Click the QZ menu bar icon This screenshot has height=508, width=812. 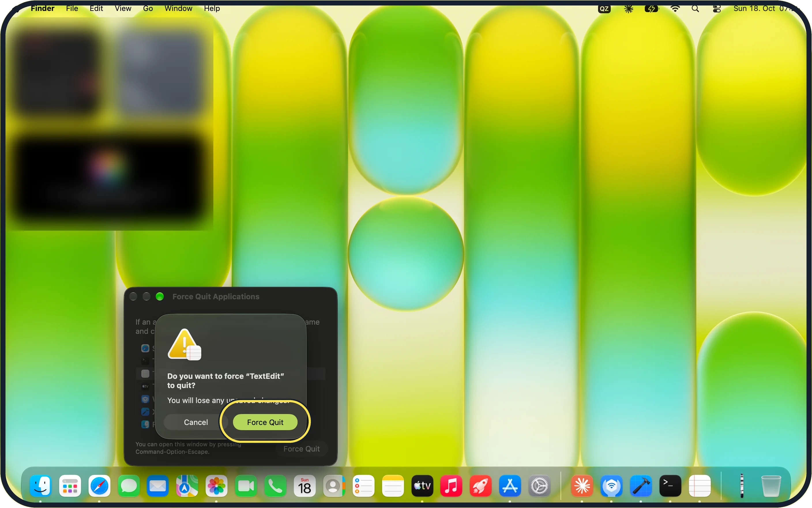click(x=604, y=8)
